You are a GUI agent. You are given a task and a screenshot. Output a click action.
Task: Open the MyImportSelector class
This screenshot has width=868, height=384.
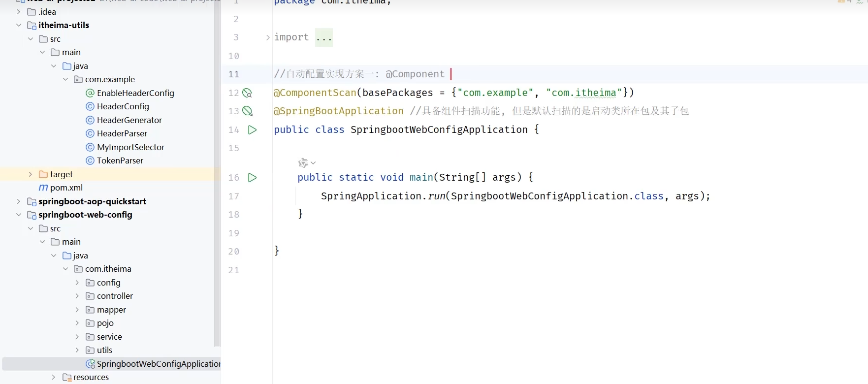[x=130, y=147]
